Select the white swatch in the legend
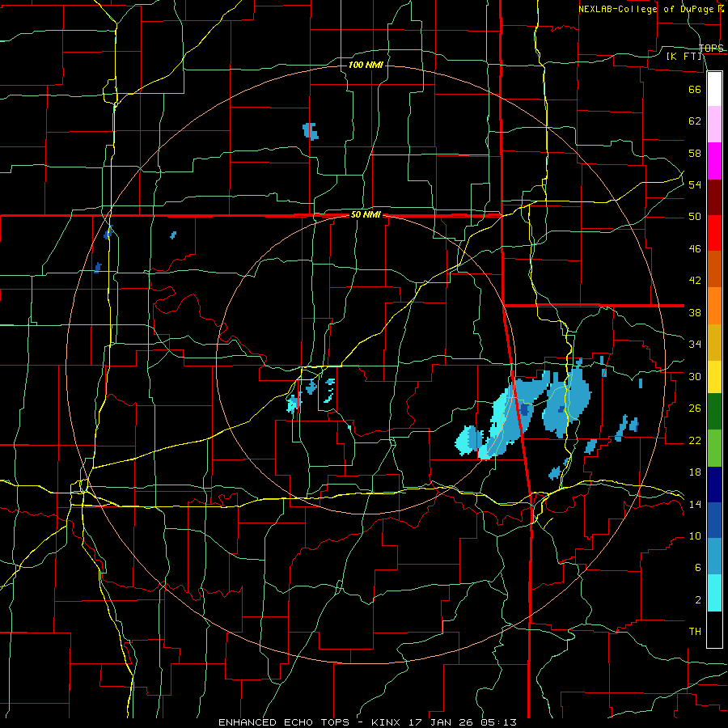The image size is (728, 728). tap(714, 89)
